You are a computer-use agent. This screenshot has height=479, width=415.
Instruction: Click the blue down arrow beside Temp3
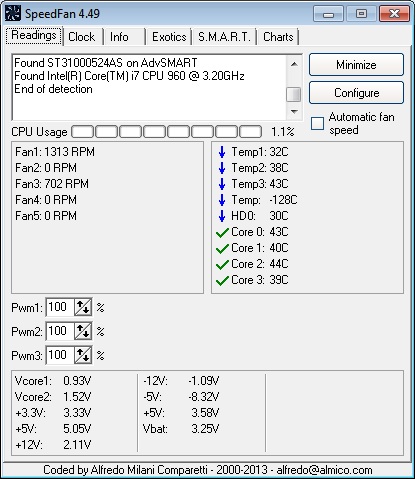pos(222,184)
